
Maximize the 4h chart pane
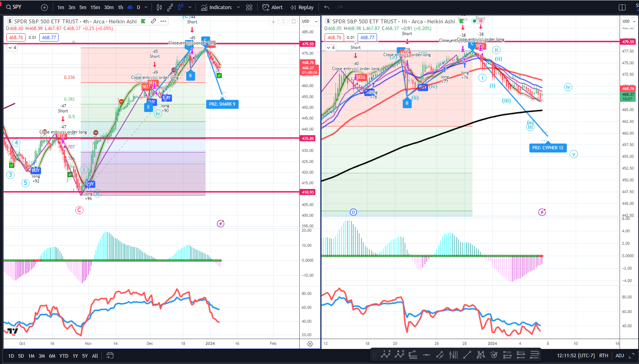(293, 21)
